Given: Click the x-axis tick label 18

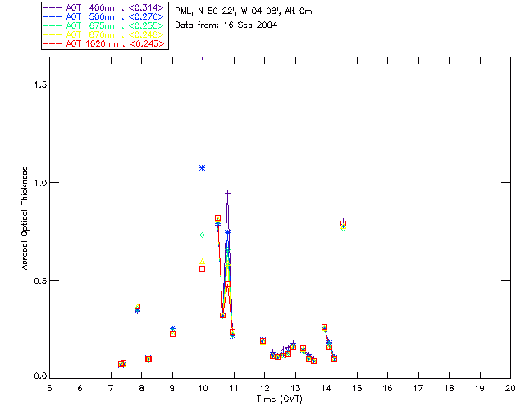Looking at the screenshot, I should coord(449,388).
